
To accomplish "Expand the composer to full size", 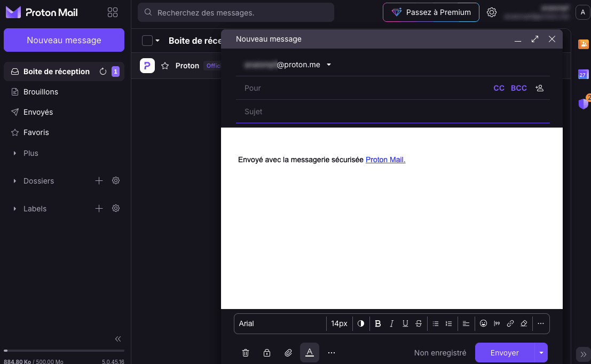I will click(x=535, y=39).
